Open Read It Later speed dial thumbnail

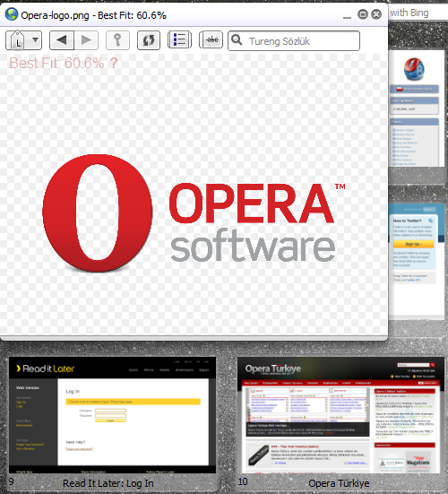coord(112,415)
